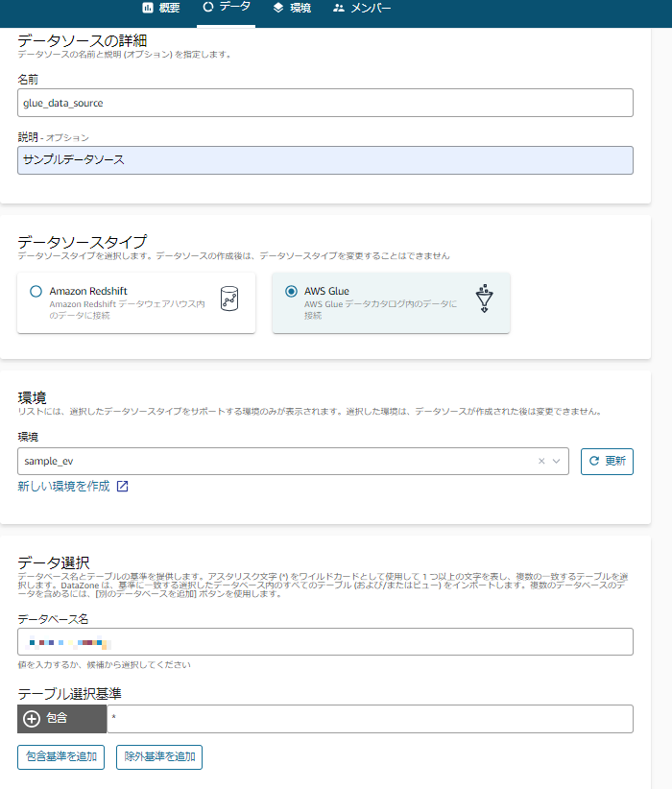672x789 pixels.
Task: Open the 新しい環境を作成 link
Action: 63,486
